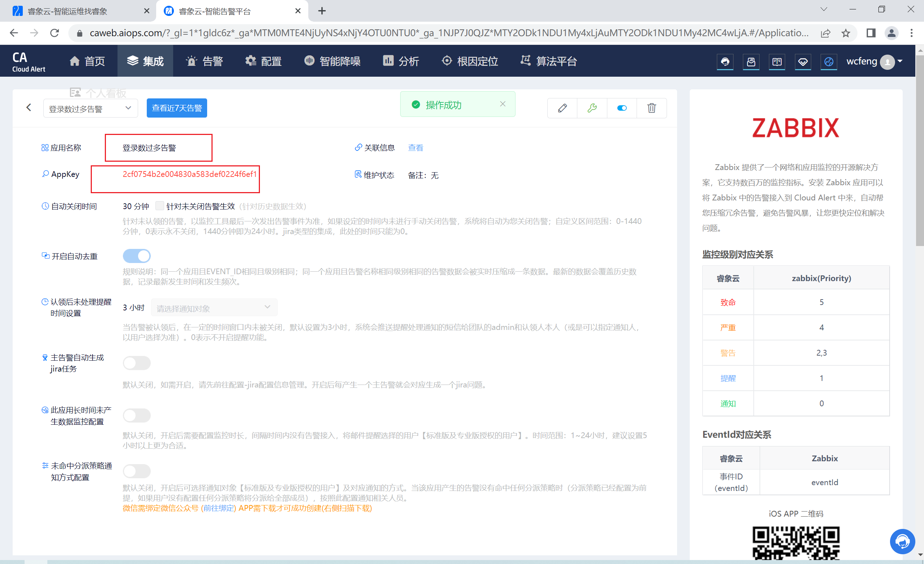This screenshot has width=924, height=564.
Task: Open a new browser tab
Action: click(322, 11)
